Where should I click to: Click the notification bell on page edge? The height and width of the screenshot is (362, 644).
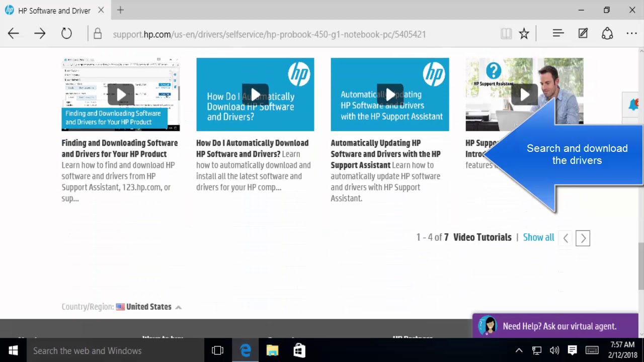[633, 105]
